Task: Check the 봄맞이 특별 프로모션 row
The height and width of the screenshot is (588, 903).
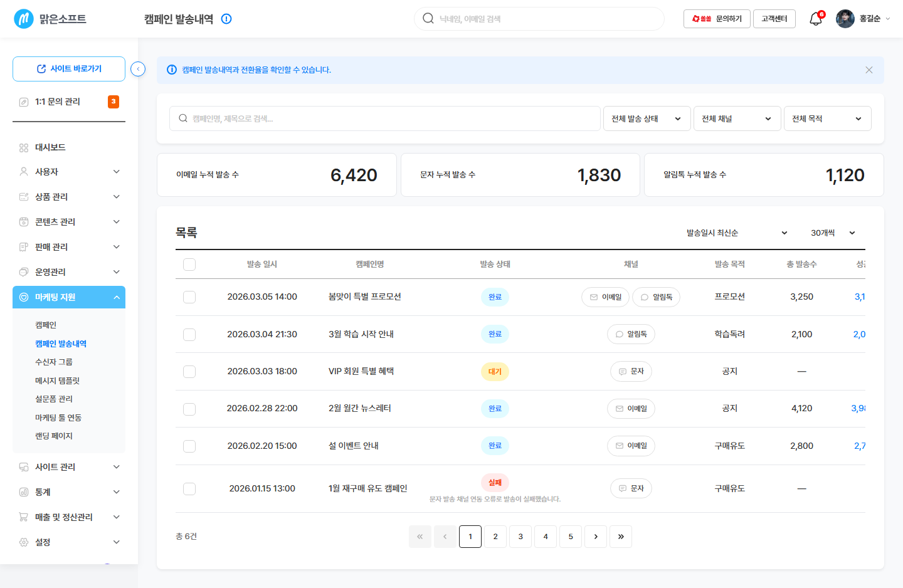Action: [189, 297]
